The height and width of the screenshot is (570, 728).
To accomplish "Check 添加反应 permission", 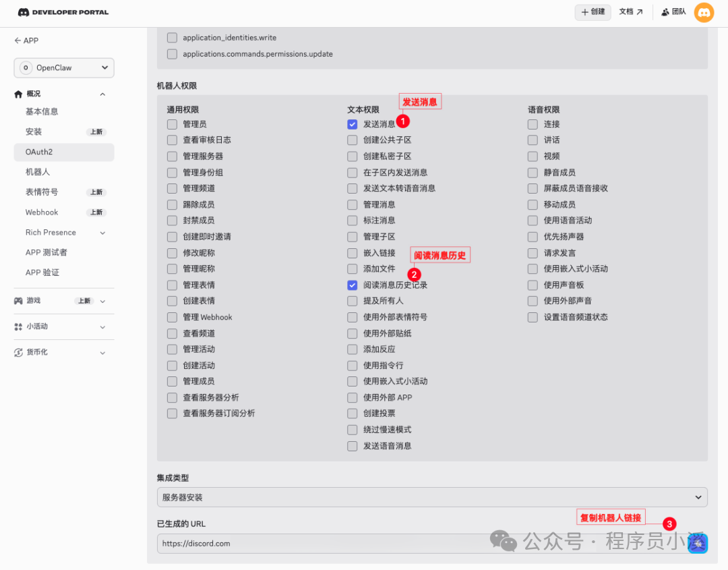I will tap(353, 349).
